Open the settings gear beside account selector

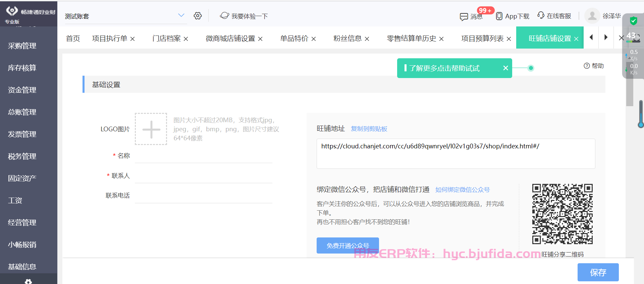coord(198,16)
